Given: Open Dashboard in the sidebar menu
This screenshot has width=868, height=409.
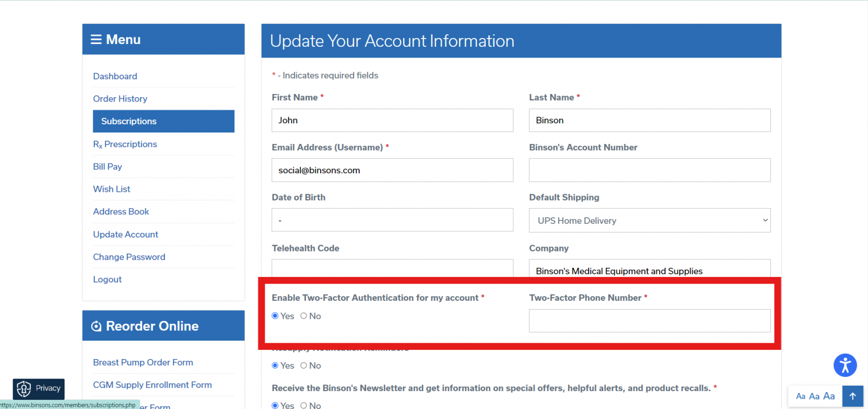Looking at the screenshot, I should (x=115, y=76).
